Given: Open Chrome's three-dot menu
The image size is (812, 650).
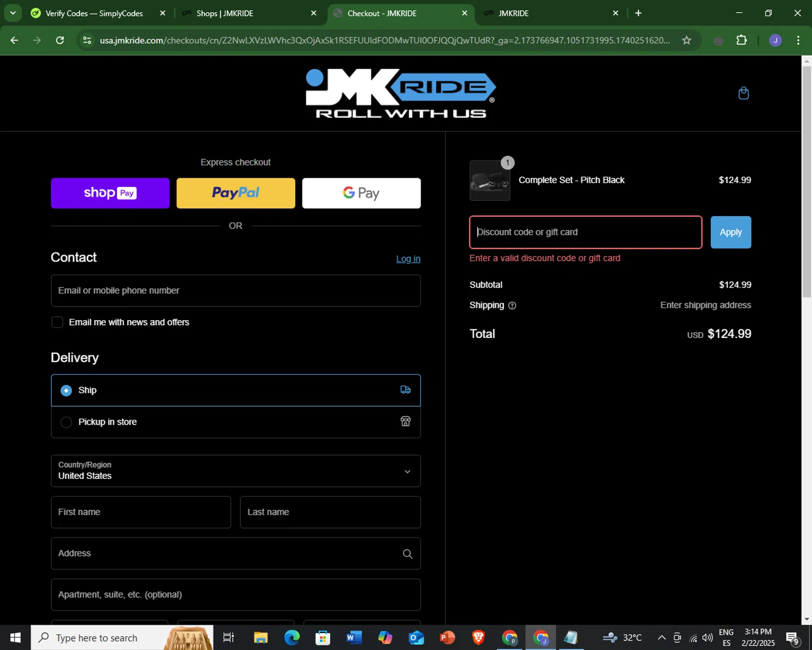Looking at the screenshot, I should click(x=798, y=40).
